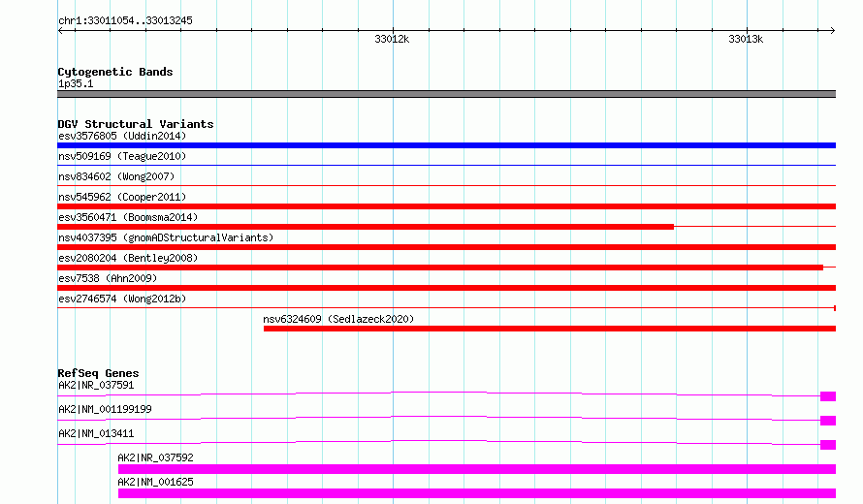Image resolution: width=863 pixels, height=504 pixels.
Task: Open the DGV Structural Variants track title
Action: tap(136, 124)
